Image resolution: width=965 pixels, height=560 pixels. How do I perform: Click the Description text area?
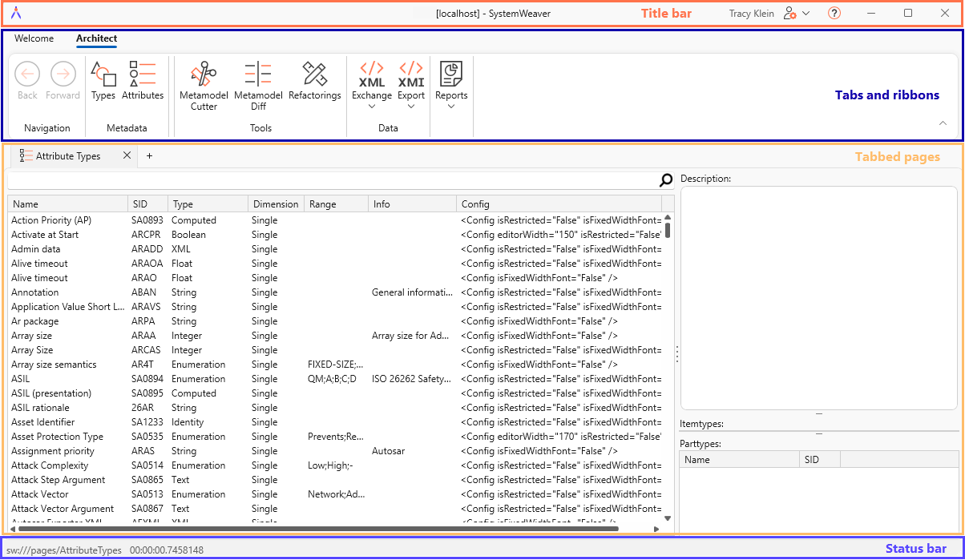[x=819, y=298]
